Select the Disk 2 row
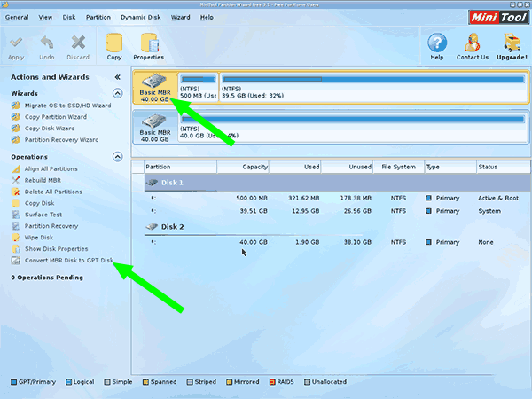The height and width of the screenshot is (399, 532). tap(338, 227)
